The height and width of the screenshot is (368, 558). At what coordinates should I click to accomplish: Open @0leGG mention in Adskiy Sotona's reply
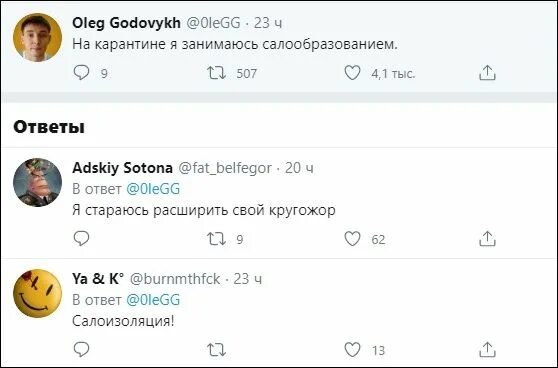(x=153, y=189)
